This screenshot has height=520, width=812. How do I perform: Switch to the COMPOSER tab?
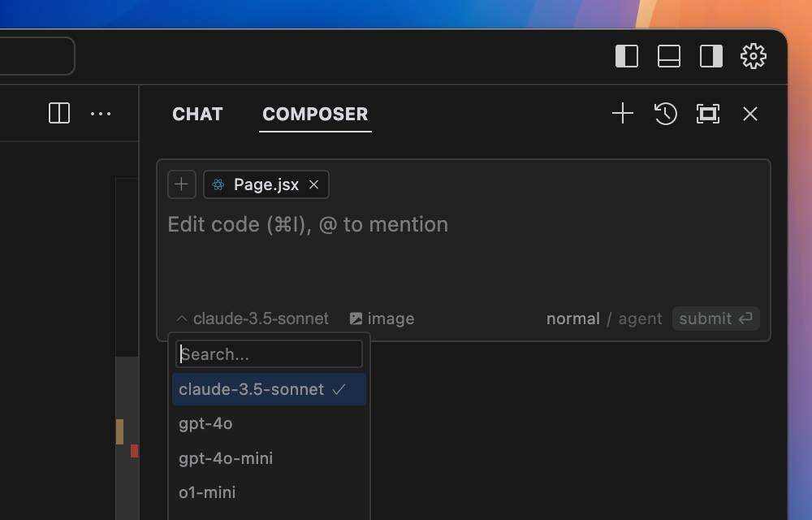coord(315,114)
